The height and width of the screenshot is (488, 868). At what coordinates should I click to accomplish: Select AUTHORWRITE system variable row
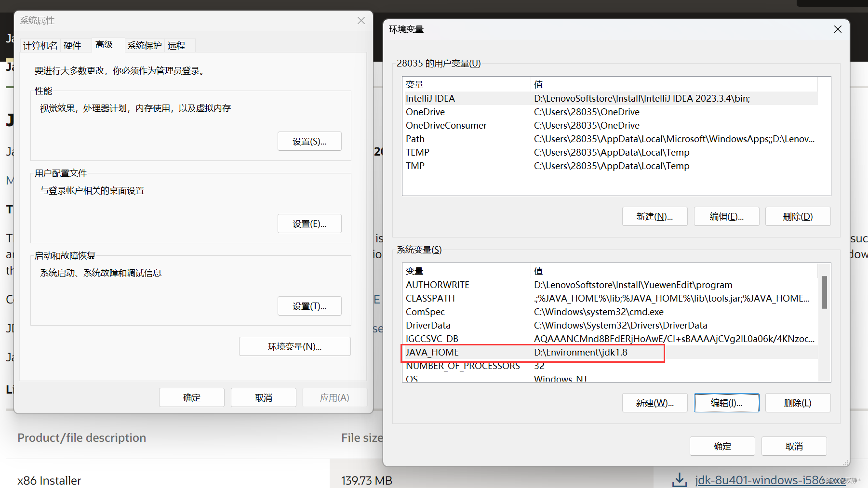(610, 285)
